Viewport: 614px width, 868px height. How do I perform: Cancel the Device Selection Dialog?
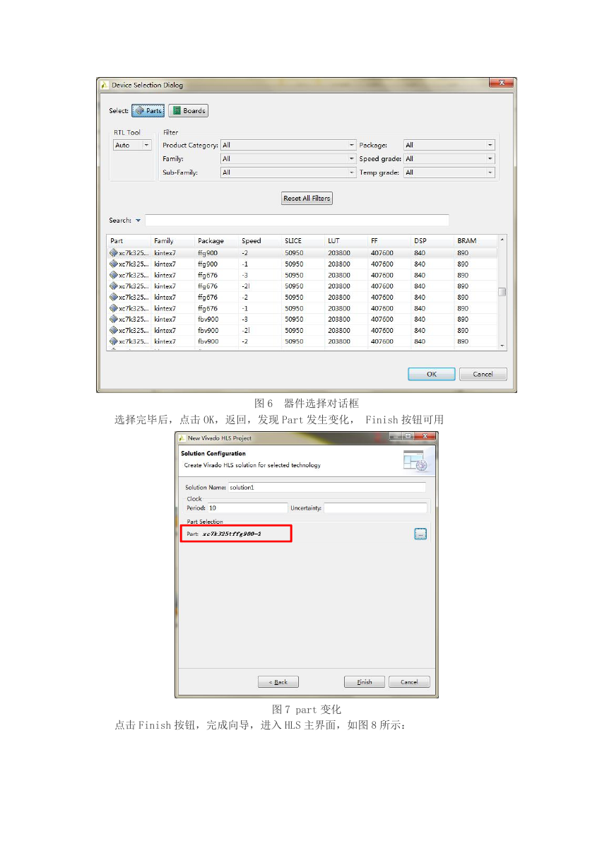coord(483,374)
